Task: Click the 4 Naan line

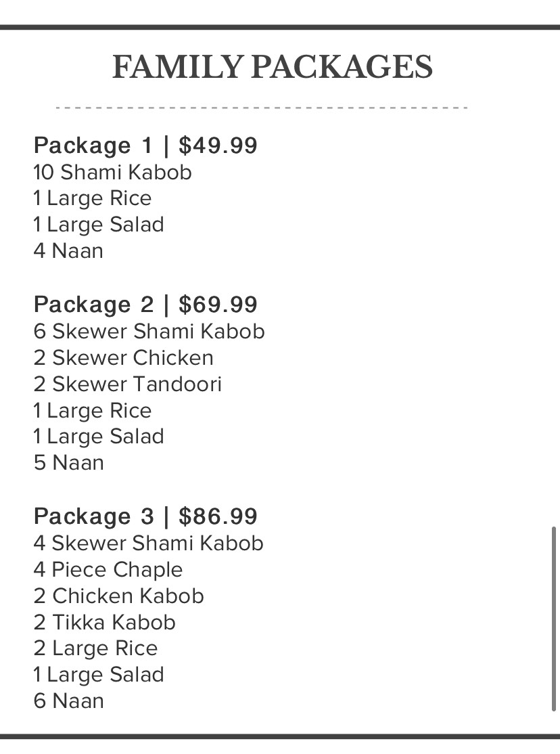Action: click(x=68, y=251)
